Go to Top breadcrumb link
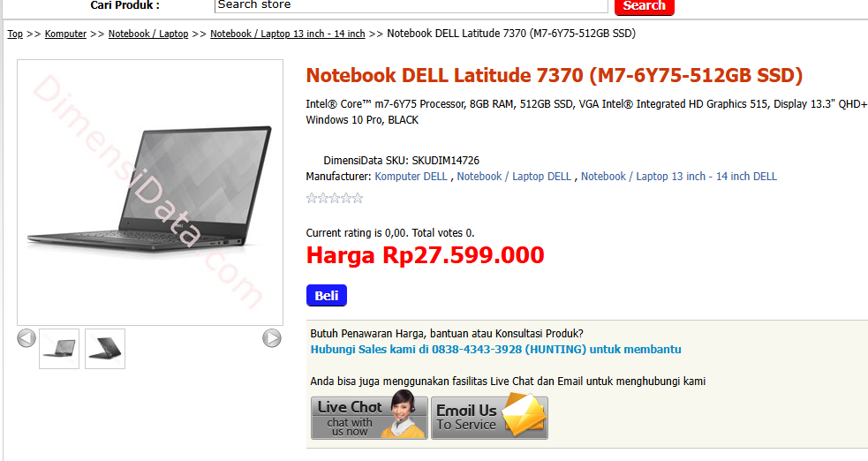 click(15, 34)
